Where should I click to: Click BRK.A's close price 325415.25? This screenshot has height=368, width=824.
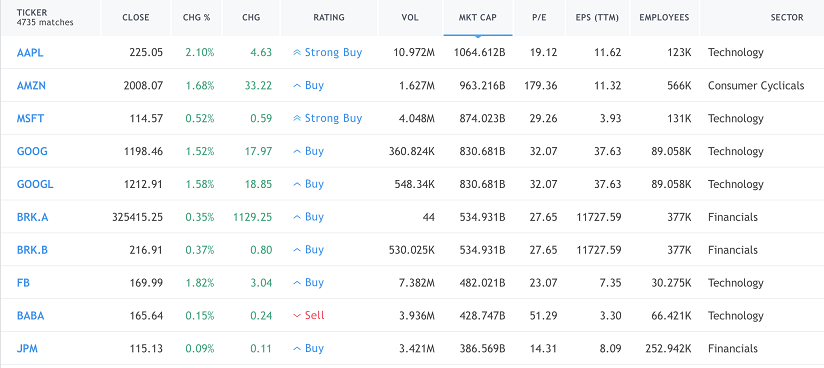pos(138,217)
